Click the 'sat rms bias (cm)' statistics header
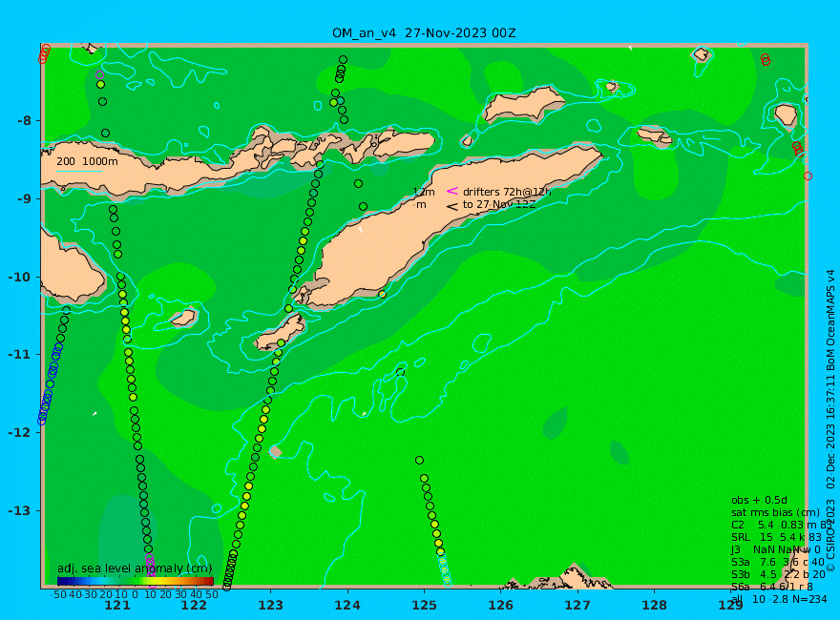 point(775,512)
